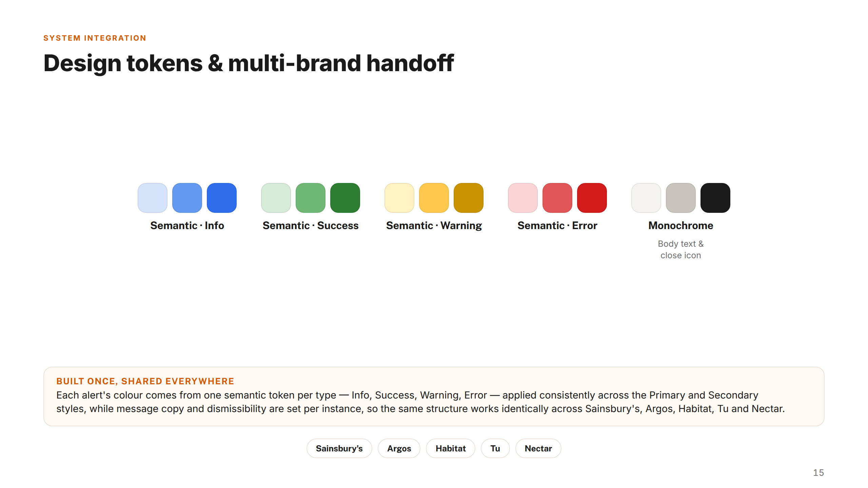Choose the Habitat brand pill
Screen dimensions: 868x488
tap(451, 448)
